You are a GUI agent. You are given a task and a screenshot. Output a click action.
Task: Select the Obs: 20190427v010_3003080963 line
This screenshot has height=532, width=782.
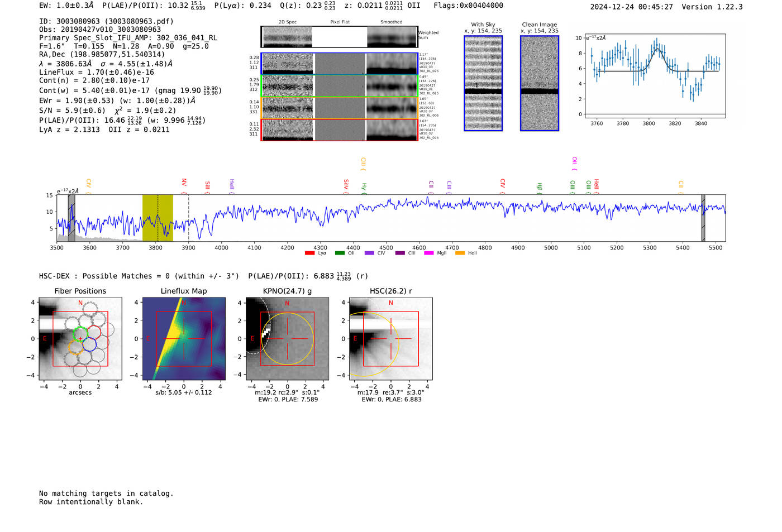pos(100,30)
